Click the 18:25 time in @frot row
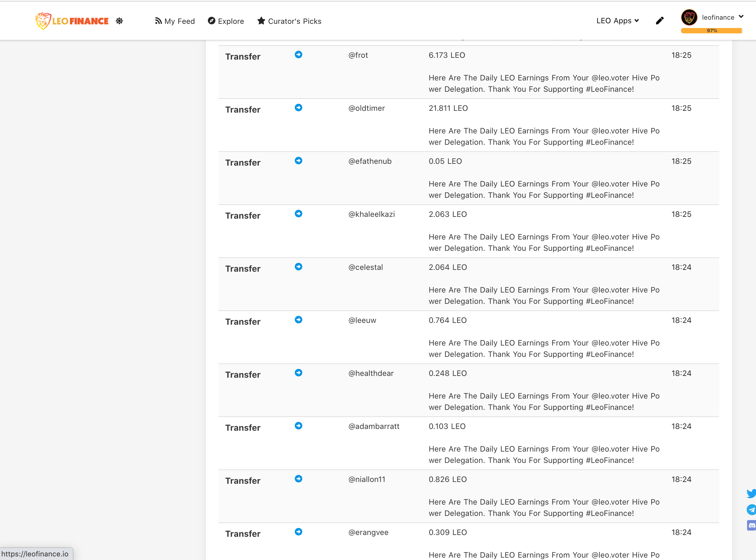The image size is (756, 560). point(681,55)
